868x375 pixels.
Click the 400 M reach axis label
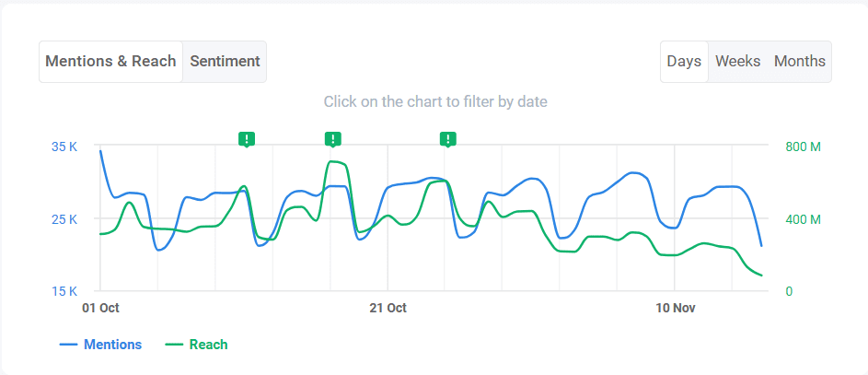(x=803, y=219)
